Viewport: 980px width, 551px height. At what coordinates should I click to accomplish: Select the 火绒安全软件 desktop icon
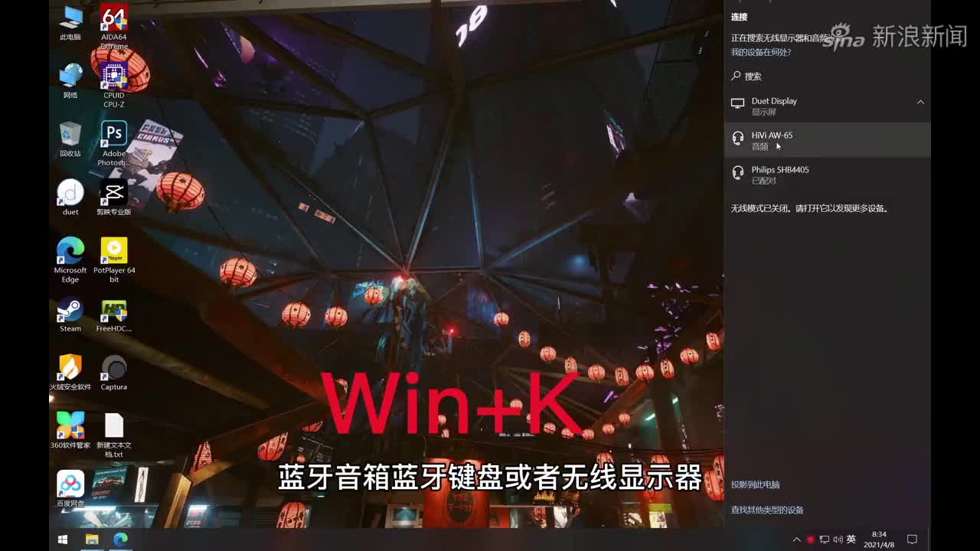70,373
